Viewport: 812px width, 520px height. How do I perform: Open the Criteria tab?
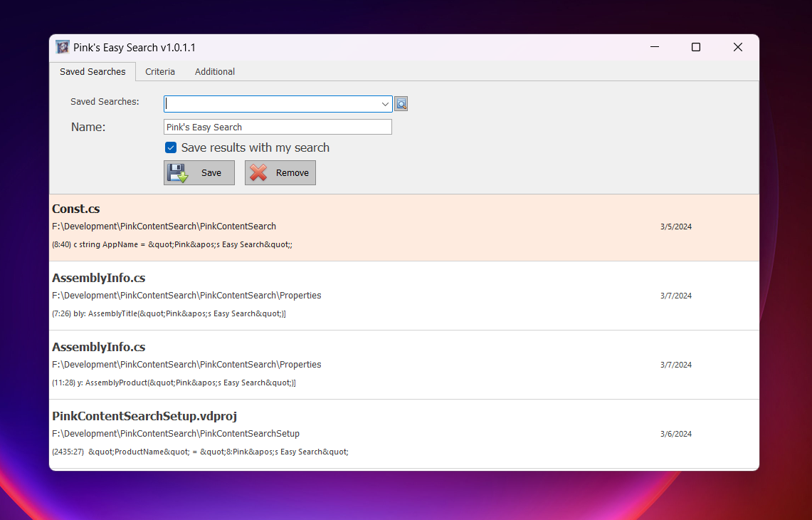pos(160,72)
